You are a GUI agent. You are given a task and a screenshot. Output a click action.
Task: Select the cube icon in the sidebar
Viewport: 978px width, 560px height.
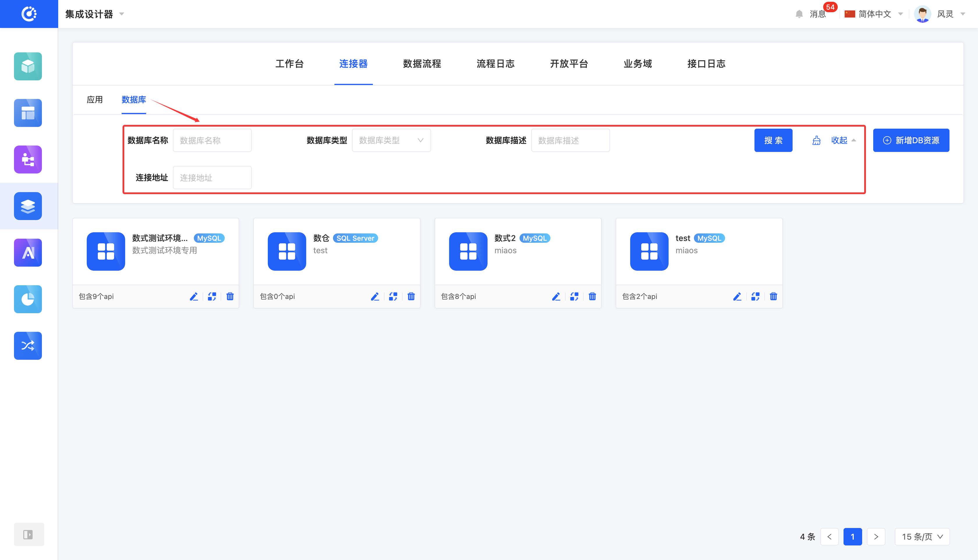pos(28,66)
